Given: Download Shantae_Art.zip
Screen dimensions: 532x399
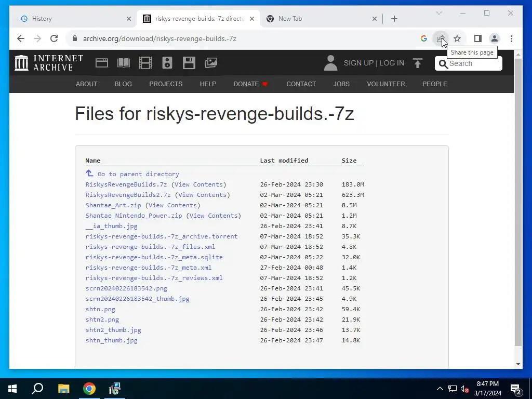Looking at the screenshot, I should pos(113,205).
